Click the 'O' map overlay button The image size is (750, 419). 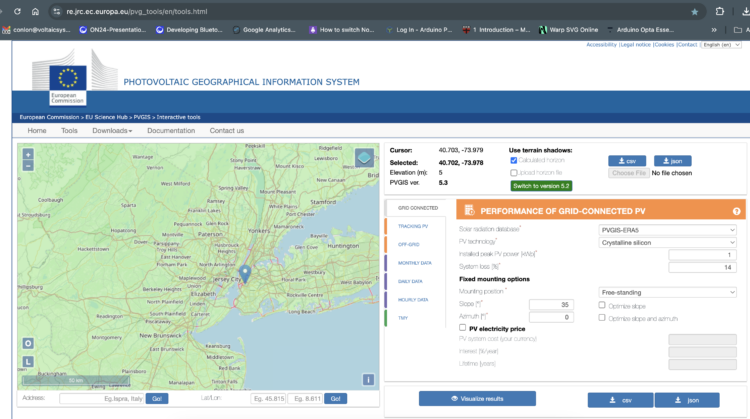[28, 343]
